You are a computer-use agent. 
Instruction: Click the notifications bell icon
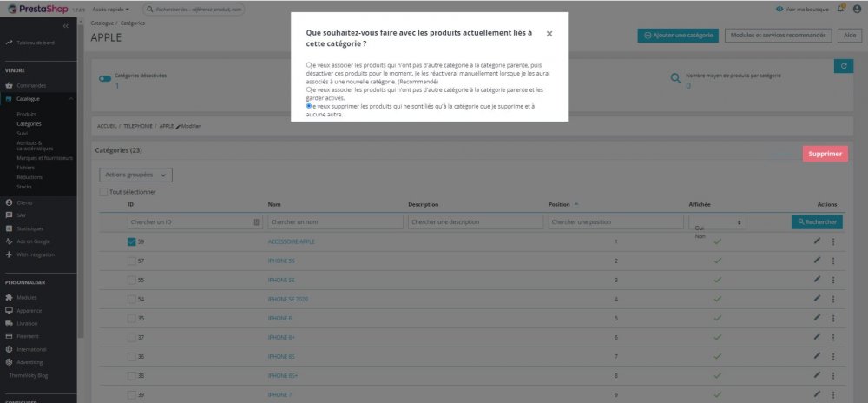click(841, 9)
